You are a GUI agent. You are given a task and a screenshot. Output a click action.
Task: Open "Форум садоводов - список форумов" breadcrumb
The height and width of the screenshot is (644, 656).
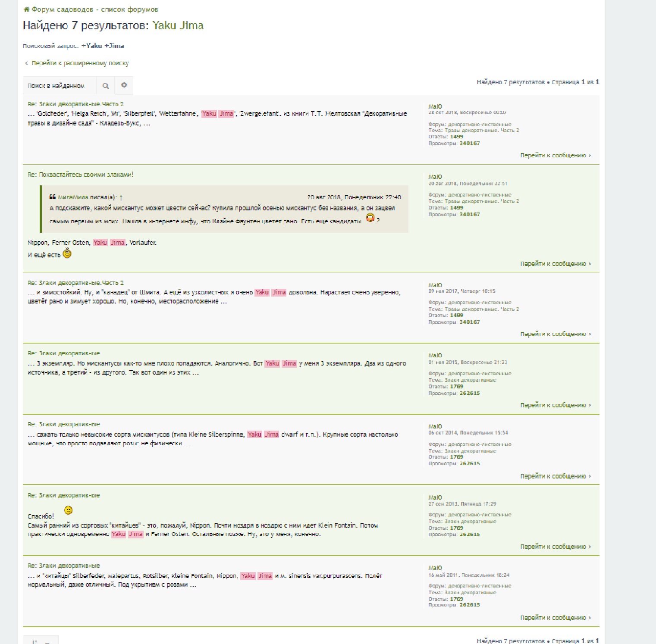click(95, 9)
